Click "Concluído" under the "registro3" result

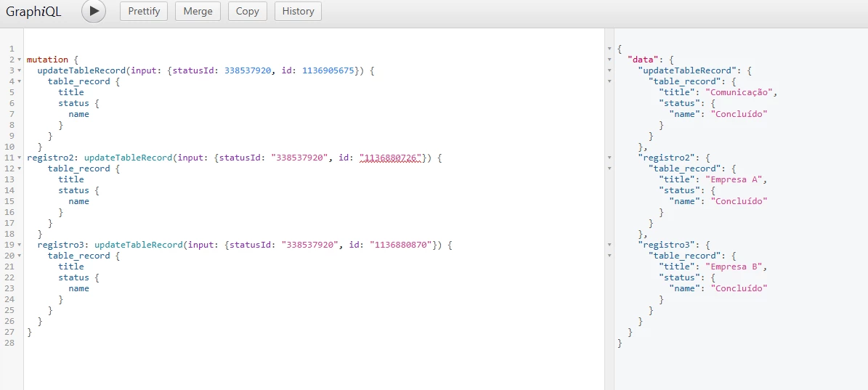739,288
